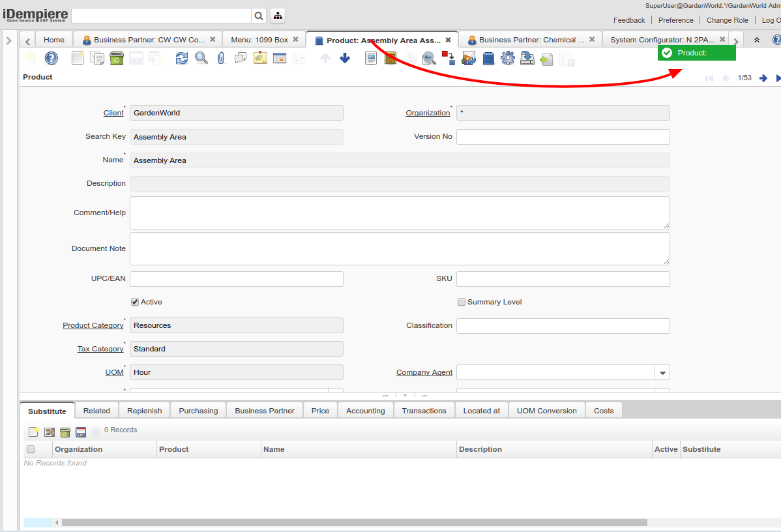The width and height of the screenshot is (781, 532).
Task: Click into the UPC/EAN input field
Action: (x=236, y=279)
